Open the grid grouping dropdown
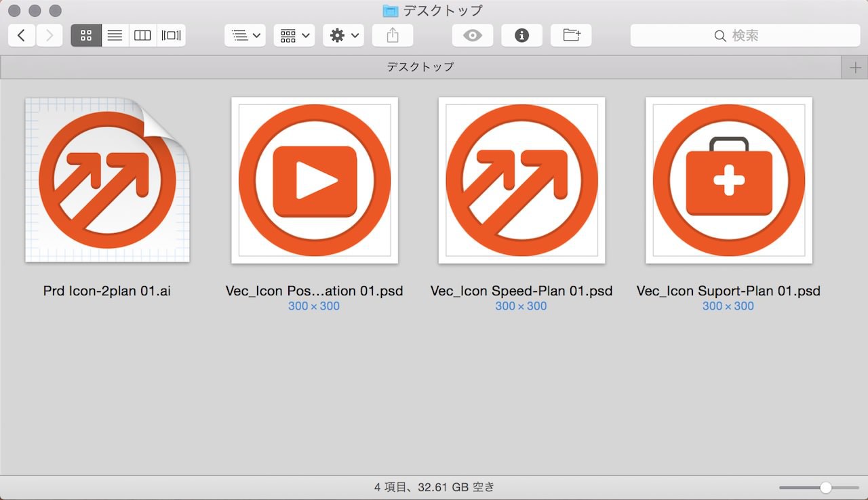This screenshot has height=500, width=868. (x=294, y=36)
